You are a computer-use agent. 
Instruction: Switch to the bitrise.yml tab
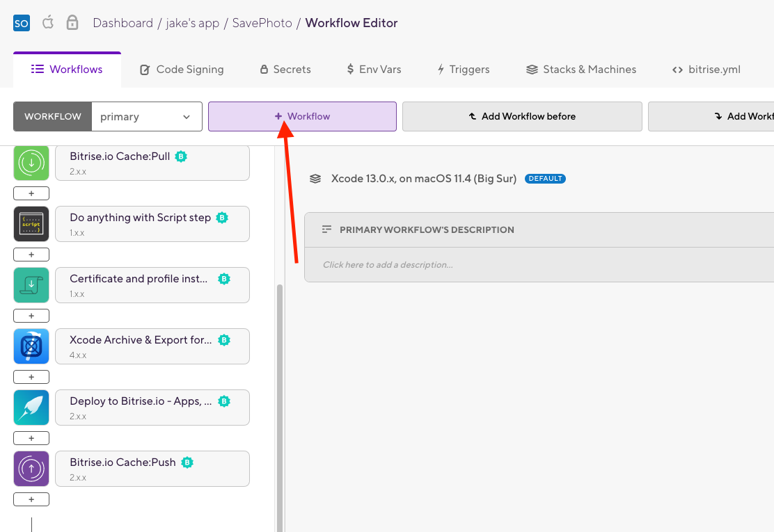(x=706, y=70)
